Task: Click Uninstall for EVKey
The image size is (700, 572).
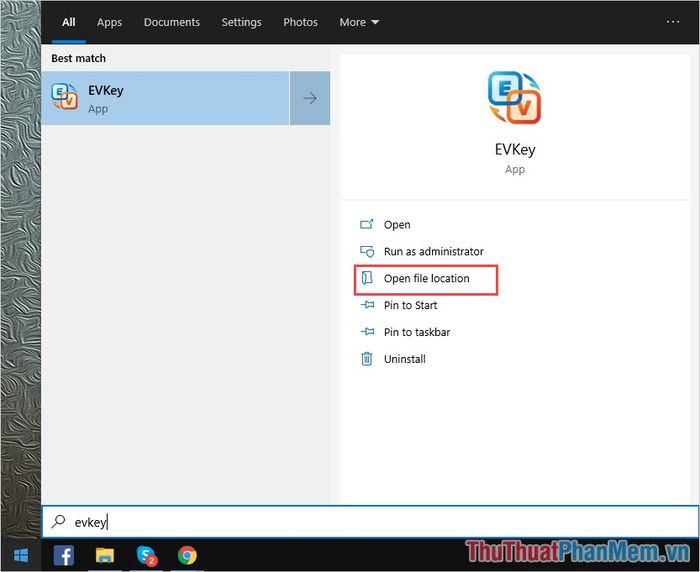Action: pos(404,359)
